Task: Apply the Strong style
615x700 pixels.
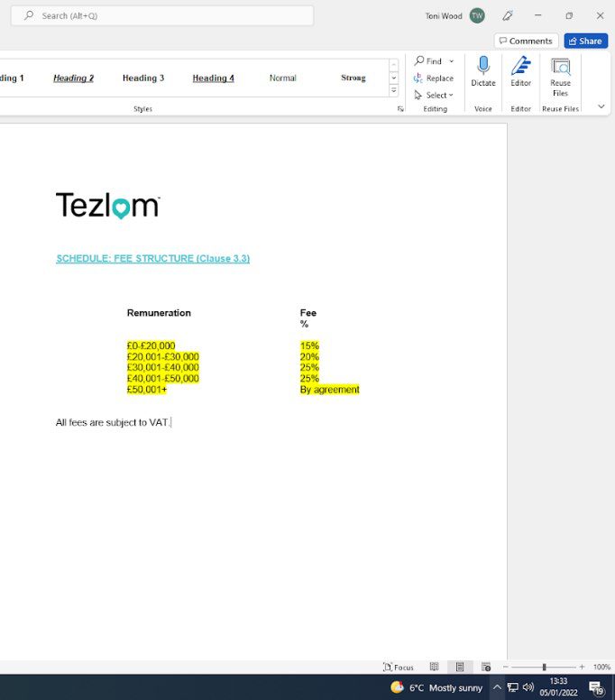Action: 353,78
